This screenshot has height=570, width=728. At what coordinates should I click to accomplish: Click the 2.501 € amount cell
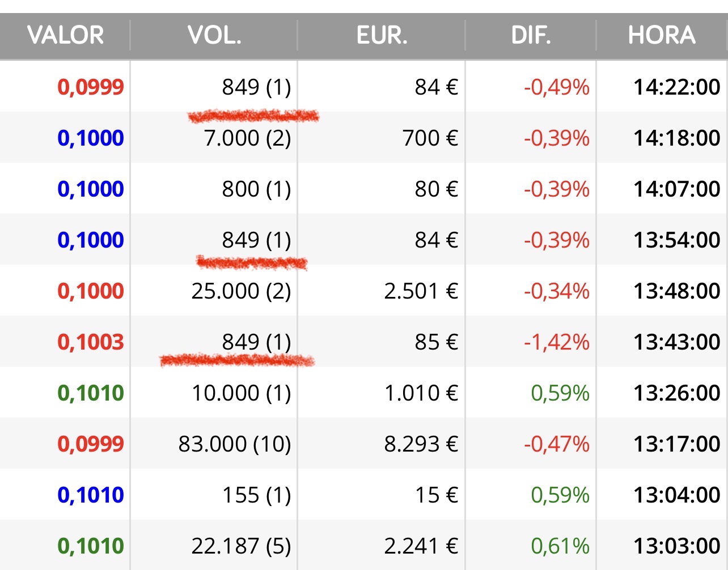[x=421, y=291]
